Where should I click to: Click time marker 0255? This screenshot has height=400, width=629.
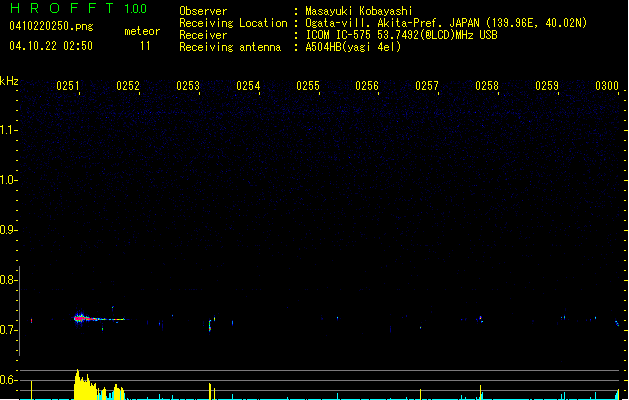[308, 86]
